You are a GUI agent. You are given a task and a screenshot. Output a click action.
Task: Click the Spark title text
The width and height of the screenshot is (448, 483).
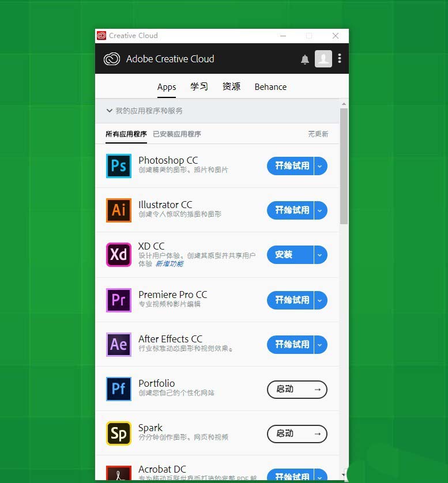pos(150,428)
